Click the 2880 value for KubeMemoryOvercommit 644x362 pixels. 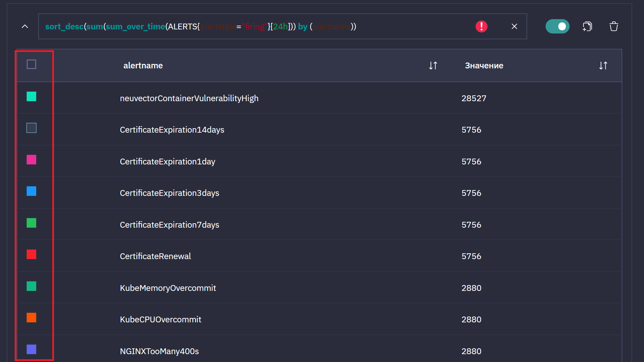(471, 288)
